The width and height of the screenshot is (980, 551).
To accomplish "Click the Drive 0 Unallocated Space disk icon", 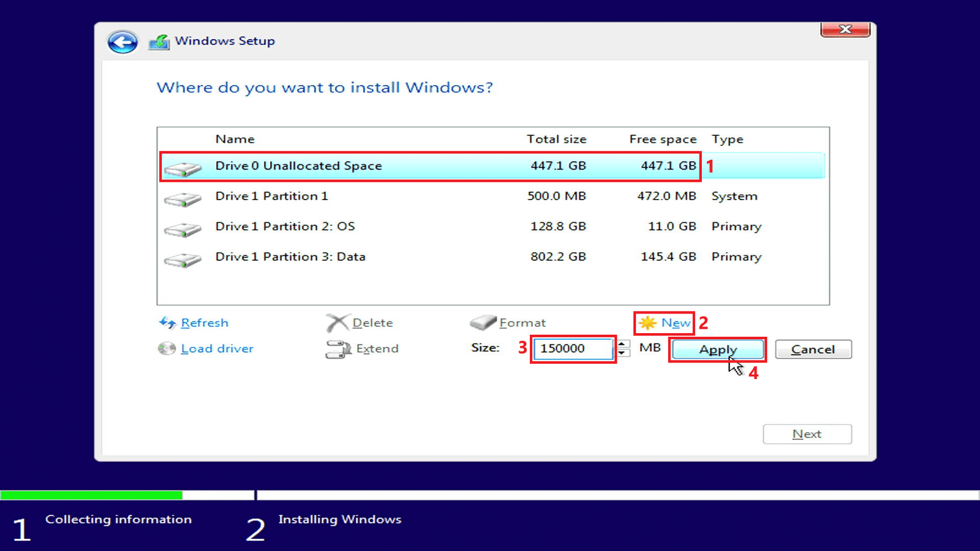I will click(x=183, y=168).
